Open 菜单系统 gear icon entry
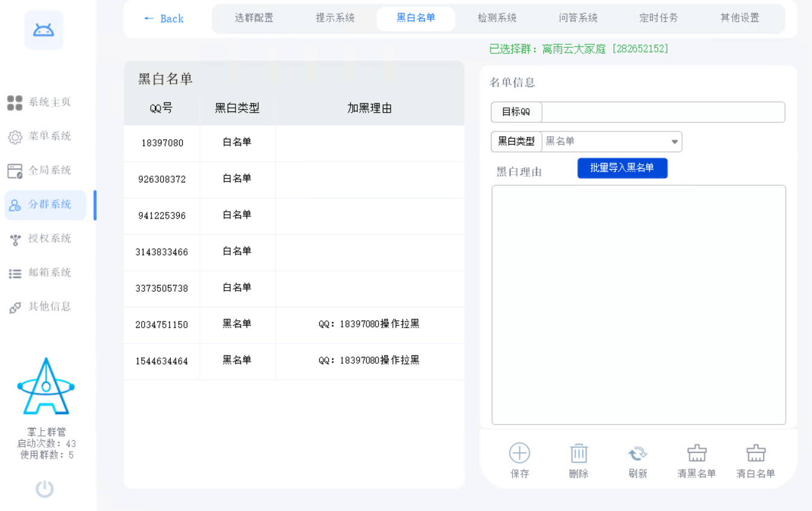Image resolution: width=812 pixels, height=511 pixels. [40, 136]
